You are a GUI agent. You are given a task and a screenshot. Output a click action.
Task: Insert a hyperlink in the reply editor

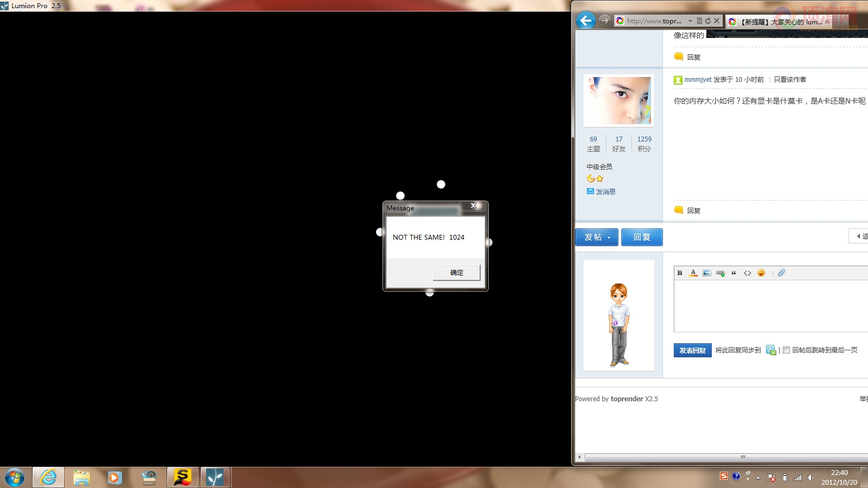click(720, 273)
